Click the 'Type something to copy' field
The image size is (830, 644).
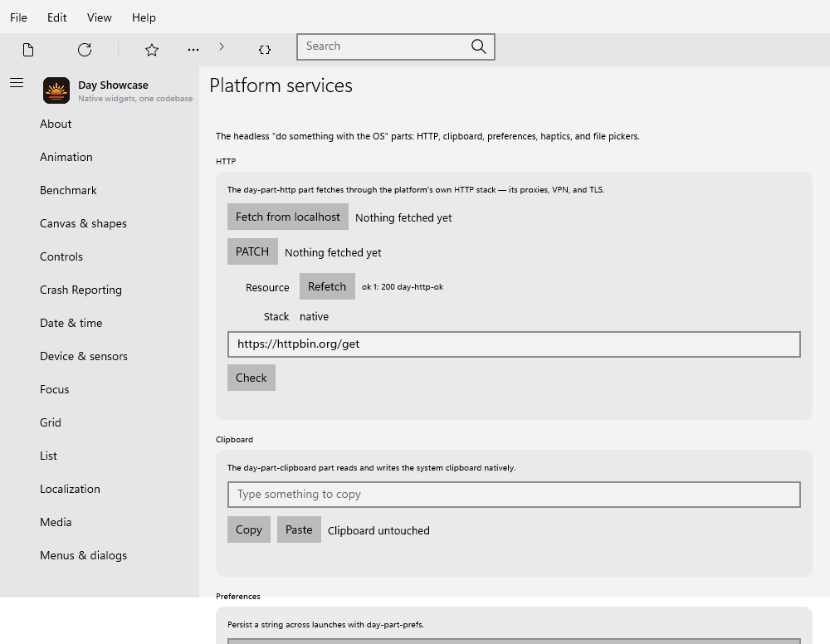pyautogui.click(x=514, y=495)
